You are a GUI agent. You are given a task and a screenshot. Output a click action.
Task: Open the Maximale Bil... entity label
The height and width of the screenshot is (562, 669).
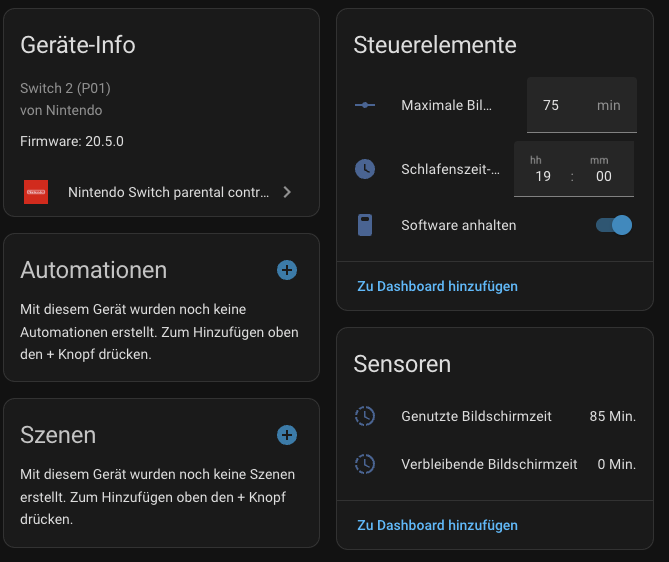coord(446,105)
